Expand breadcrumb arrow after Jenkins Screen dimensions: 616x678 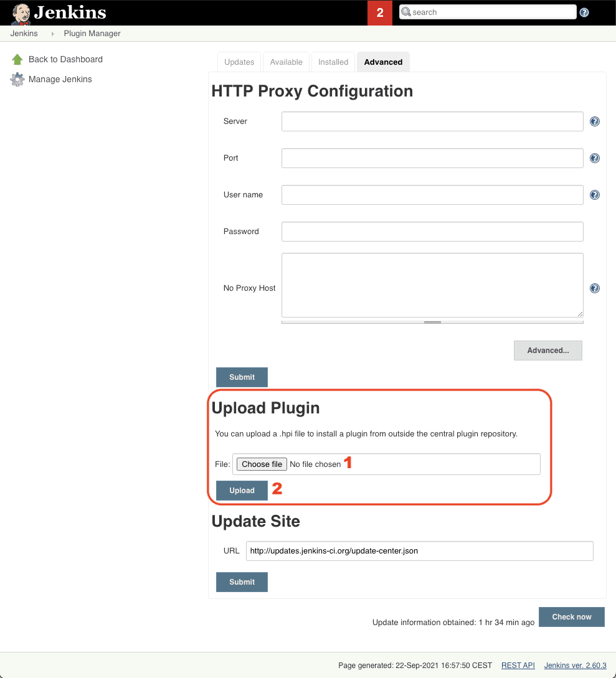(52, 34)
